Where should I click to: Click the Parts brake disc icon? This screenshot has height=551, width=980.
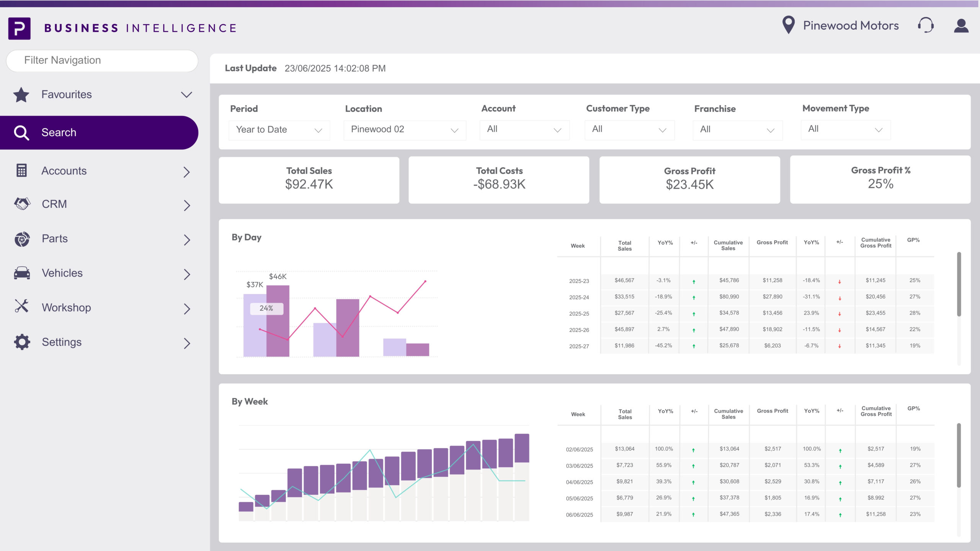point(22,239)
